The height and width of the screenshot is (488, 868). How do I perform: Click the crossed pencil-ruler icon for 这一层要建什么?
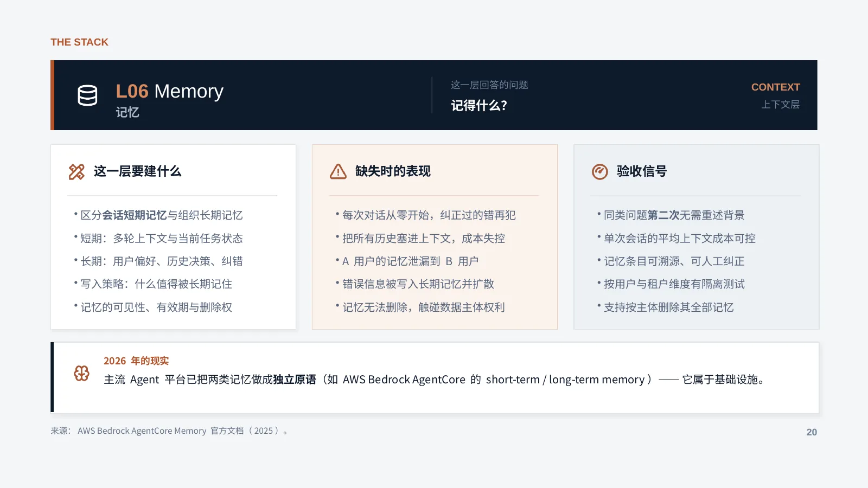point(76,172)
